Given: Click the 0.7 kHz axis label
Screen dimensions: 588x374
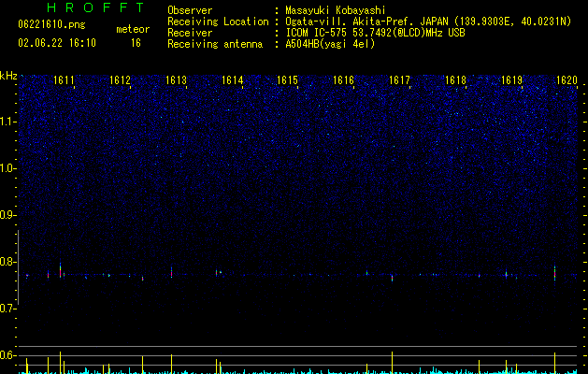Looking at the screenshot, I should coord(8,309).
